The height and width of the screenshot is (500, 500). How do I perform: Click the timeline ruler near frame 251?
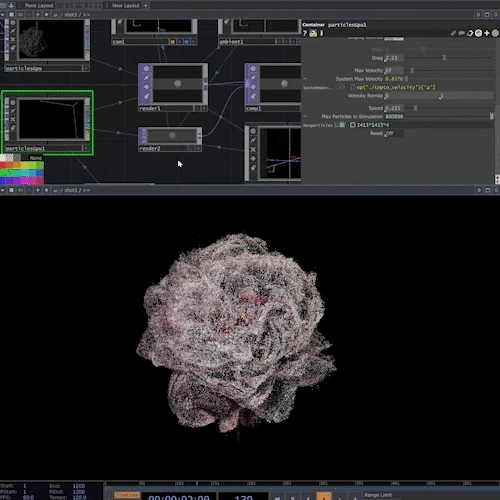[x=288, y=483]
